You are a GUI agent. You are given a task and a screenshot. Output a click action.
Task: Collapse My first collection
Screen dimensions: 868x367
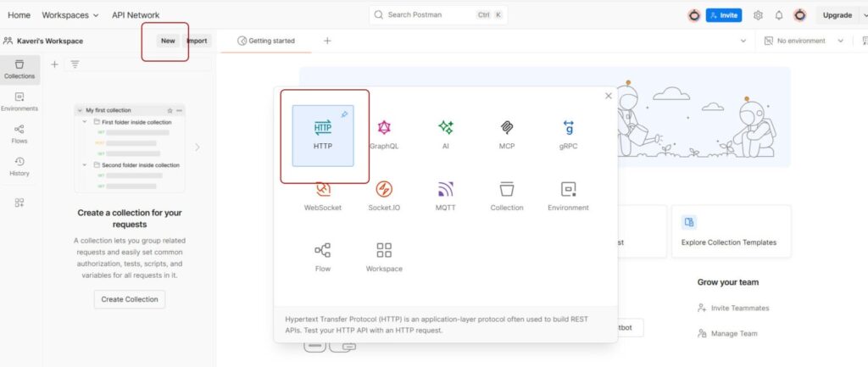(80, 110)
